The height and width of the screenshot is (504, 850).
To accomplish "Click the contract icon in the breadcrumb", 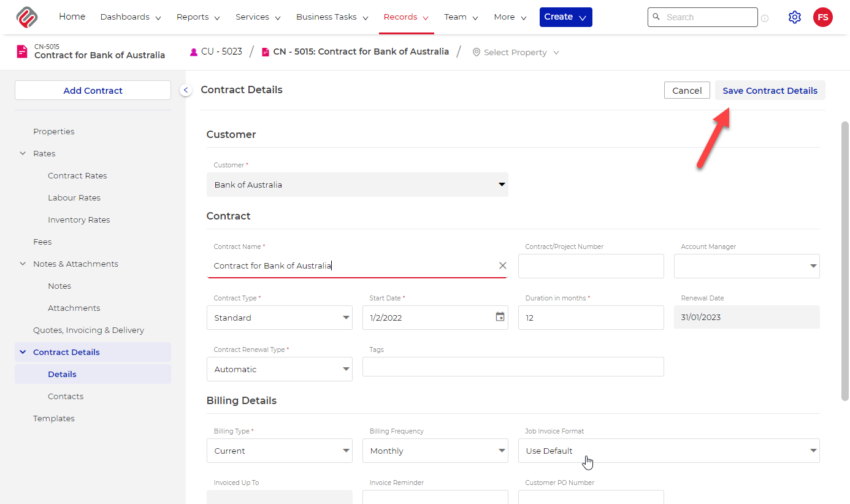I will (266, 52).
